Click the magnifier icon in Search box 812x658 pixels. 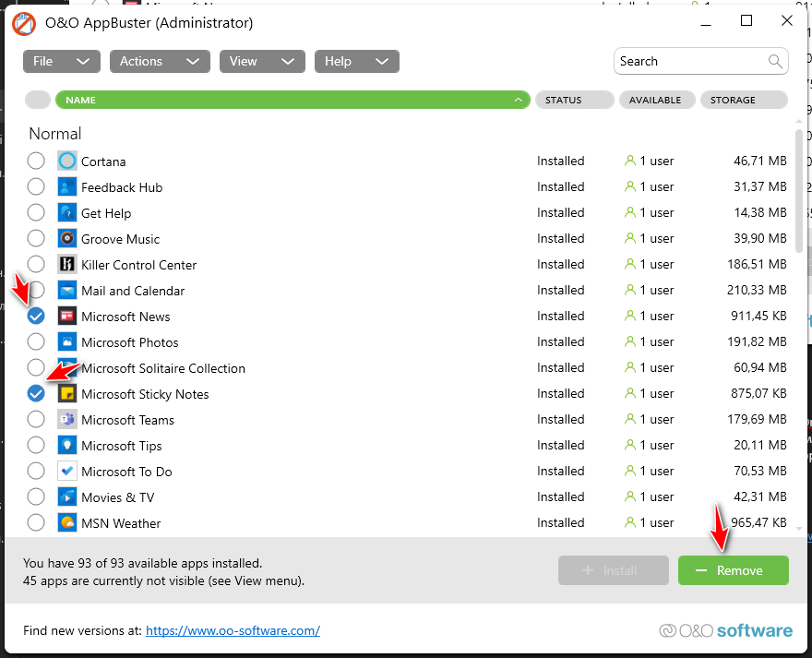(x=775, y=62)
